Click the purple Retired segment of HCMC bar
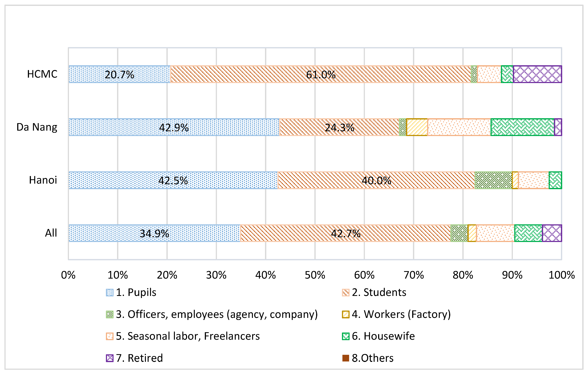Image resolution: width=588 pixels, height=375 pixels. pos(537,74)
